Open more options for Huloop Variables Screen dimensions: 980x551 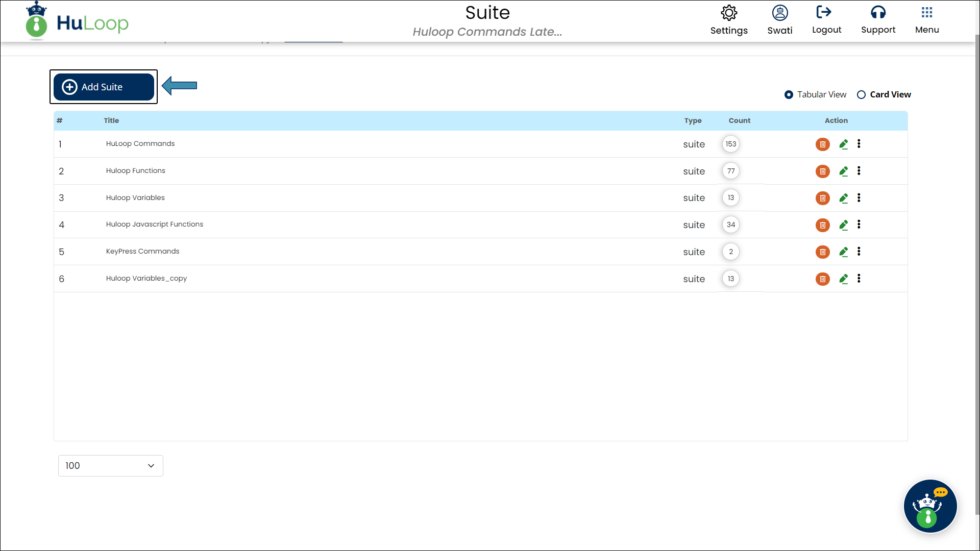[x=859, y=197]
